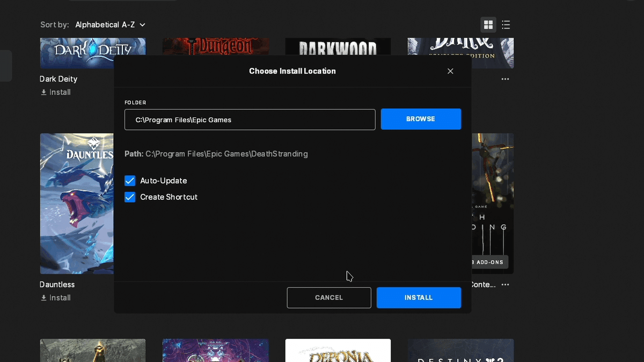Click the Dark Deity title text
The height and width of the screenshot is (362, 644).
tap(58, 79)
